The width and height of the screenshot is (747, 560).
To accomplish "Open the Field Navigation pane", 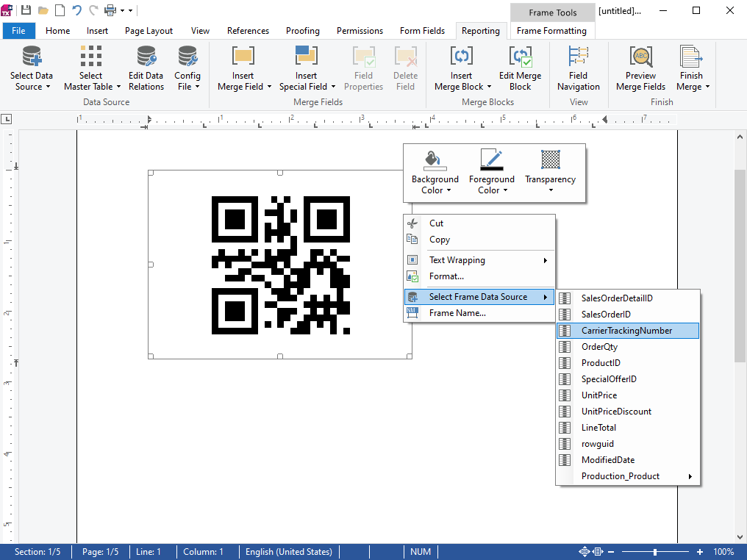I will tap(578, 66).
